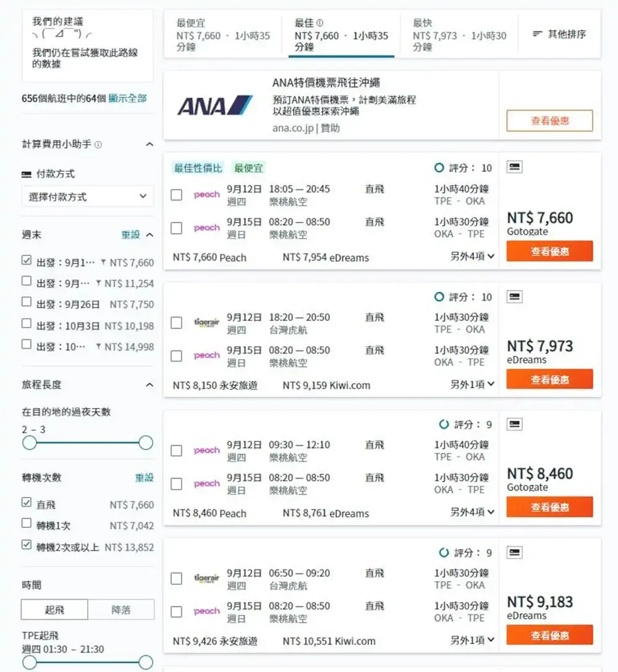Select the 降落 time tab
Viewport: 618px width, 672px height.
121,610
